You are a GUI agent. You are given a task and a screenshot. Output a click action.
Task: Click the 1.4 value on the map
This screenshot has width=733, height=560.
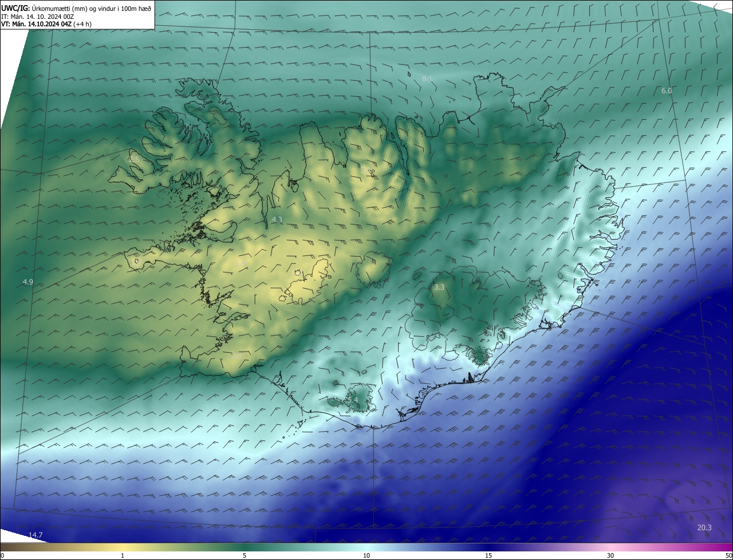pos(241,263)
